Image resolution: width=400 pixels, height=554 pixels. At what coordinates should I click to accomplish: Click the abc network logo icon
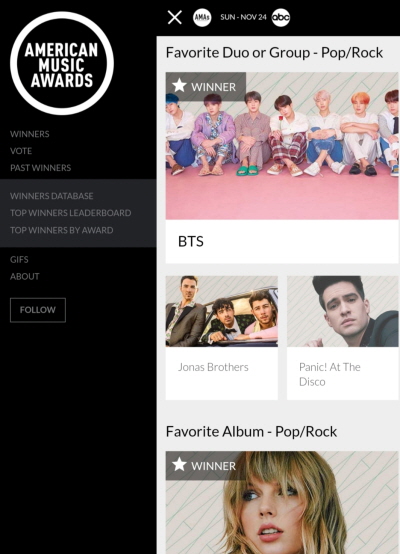tap(281, 17)
